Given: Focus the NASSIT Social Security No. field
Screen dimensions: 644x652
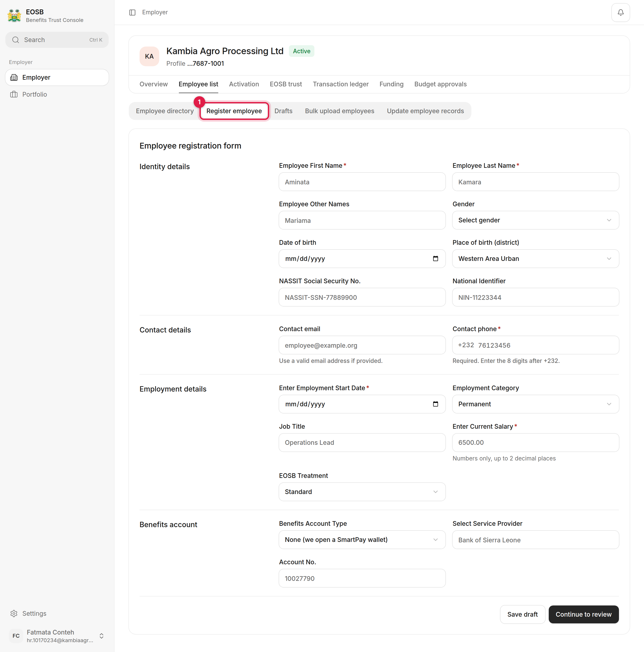Looking at the screenshot, I should (362, 297).
